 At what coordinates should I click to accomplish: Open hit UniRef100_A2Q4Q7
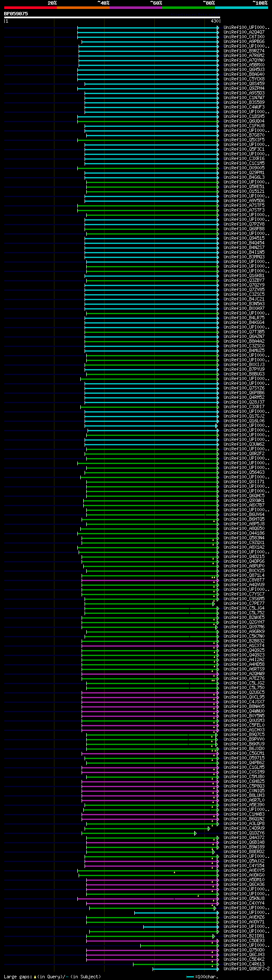tap(244, 32)
